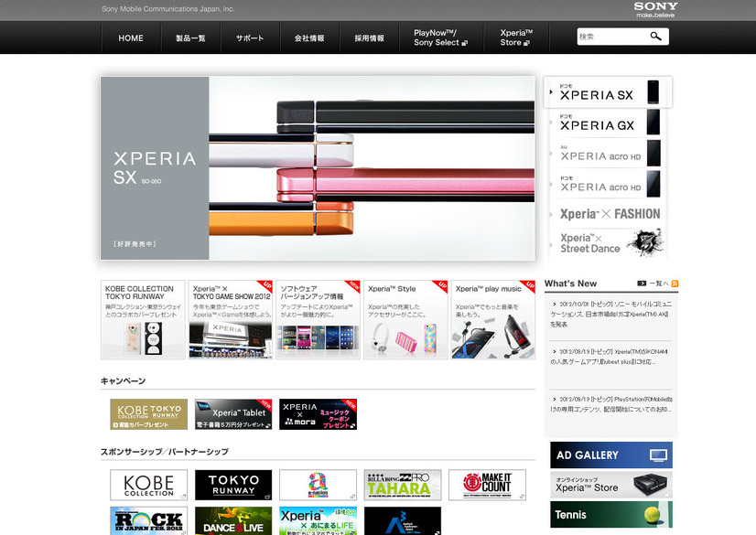
Task: Open the online shop Xperia Store banner
Action: pos(611,485)
